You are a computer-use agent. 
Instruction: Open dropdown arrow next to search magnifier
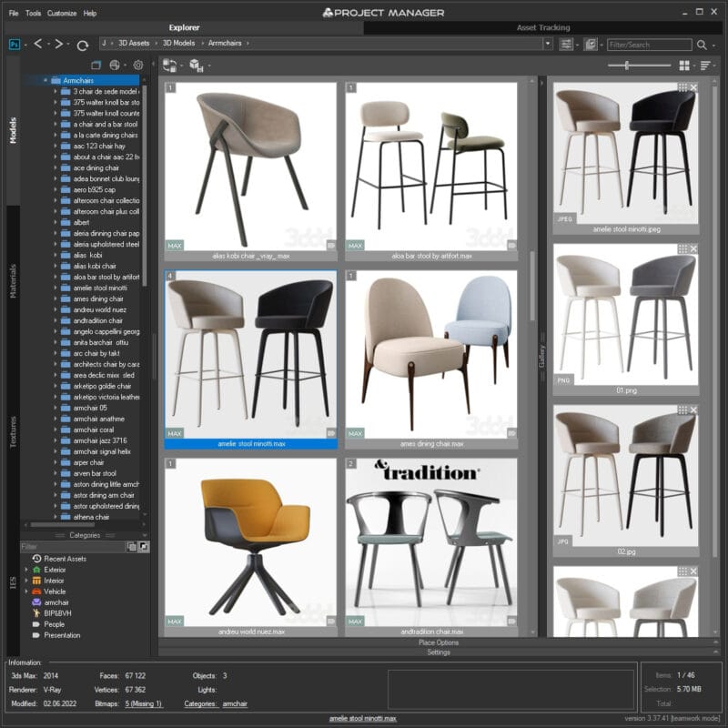tap(713, 45)
